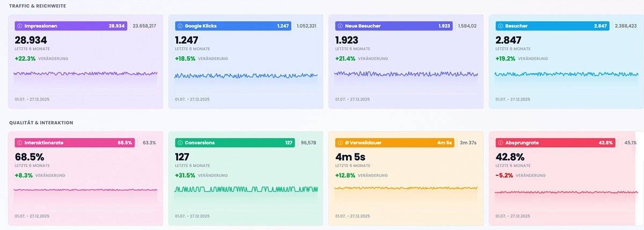Select the pink Interaktionsrate header badge
The height and width of the screenshot is (230, 644).
tap(75, 143)
